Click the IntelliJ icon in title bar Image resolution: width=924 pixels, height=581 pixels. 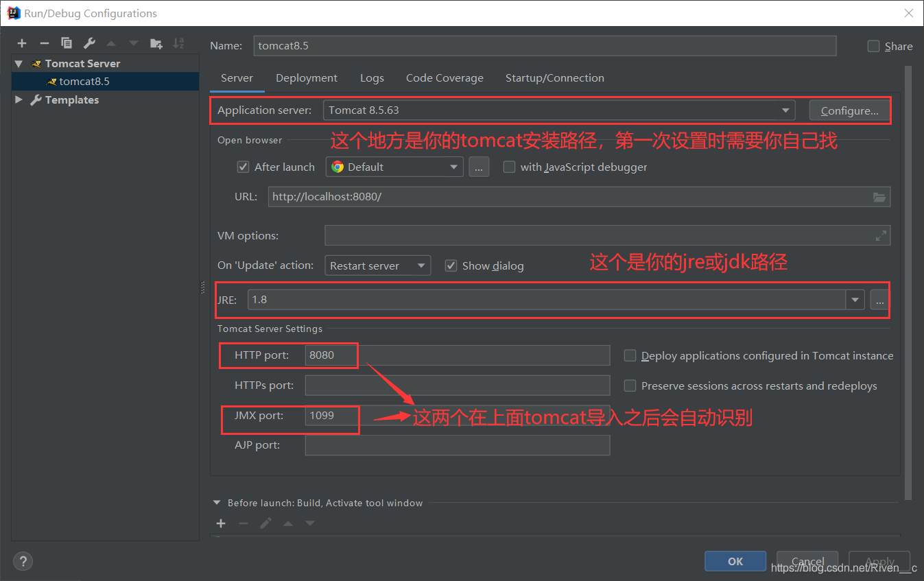click(x=13, y=12)
